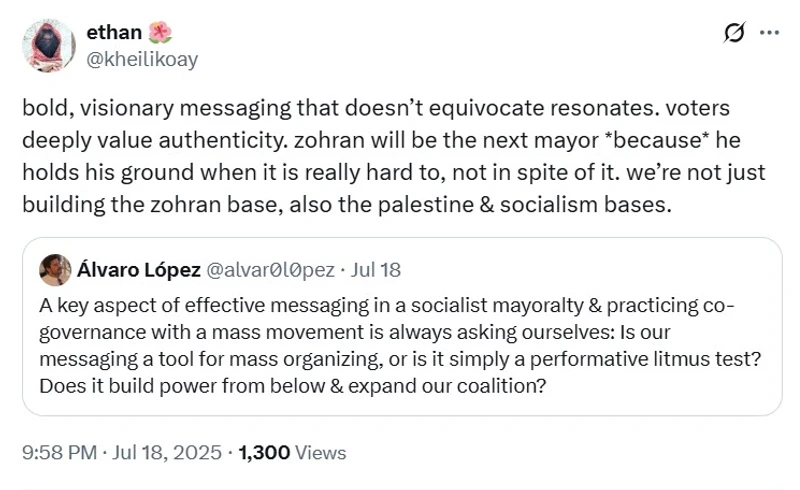Click the Grok slashed-circle icon
The width and height of the screenshot is (800, 490).
(x=734, y=33)
